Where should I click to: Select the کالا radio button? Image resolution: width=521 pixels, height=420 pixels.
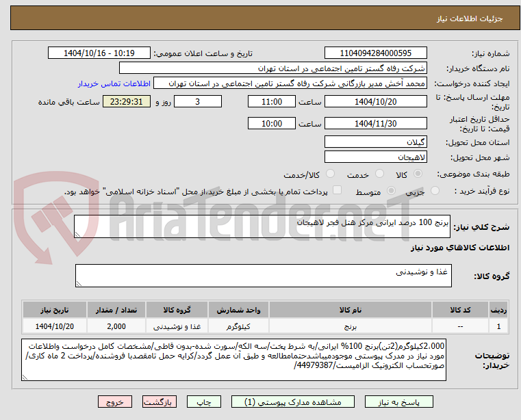[x=418, y=174]
